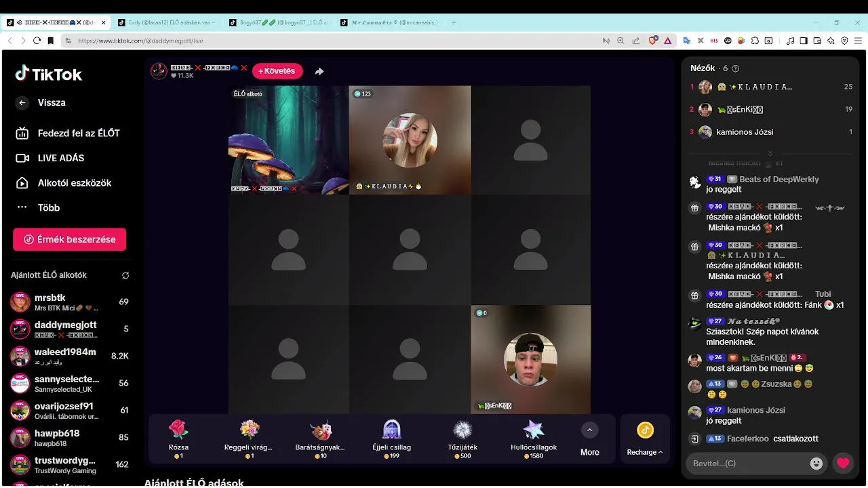Viewport: 868px width, 488px height.
Task: Open browser zoom control
Action: [x=620, y=41]
